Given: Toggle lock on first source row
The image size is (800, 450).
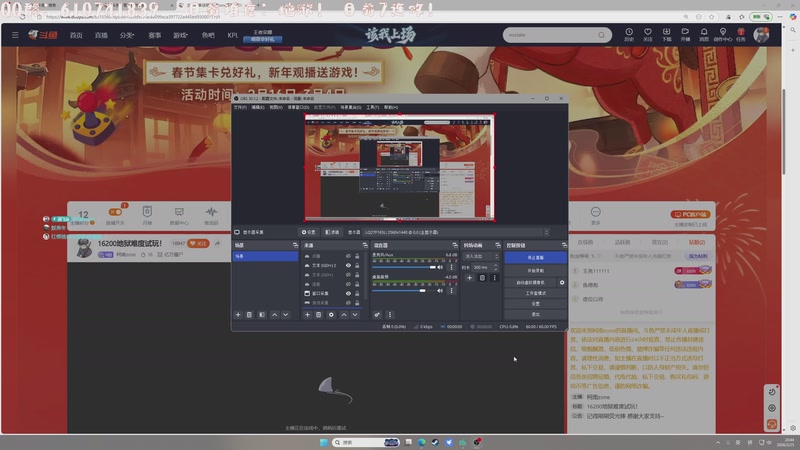Looking at the screenshot, I should (x=357, y=256).
